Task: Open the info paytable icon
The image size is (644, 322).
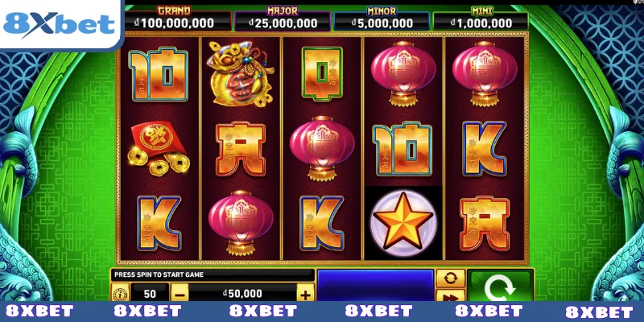Action: (120, 293)
